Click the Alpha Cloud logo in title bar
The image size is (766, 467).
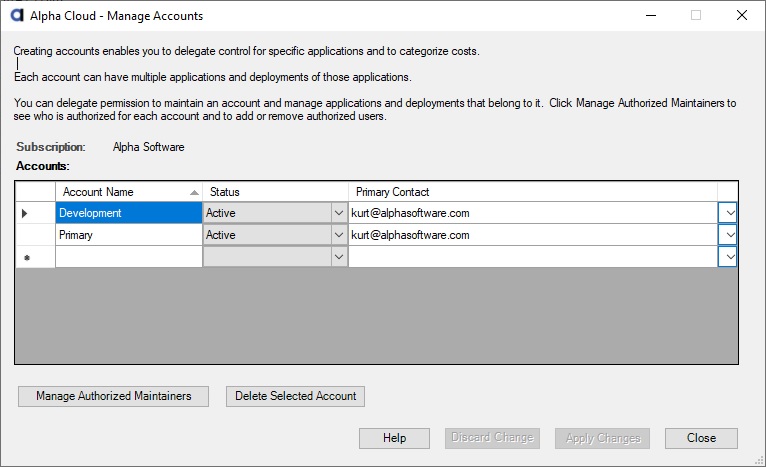coord(17,15)
